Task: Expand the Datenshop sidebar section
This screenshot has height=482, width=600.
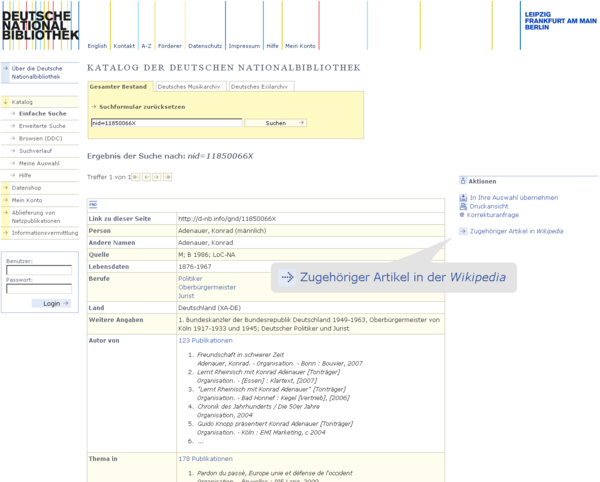Action: [25, 187]
